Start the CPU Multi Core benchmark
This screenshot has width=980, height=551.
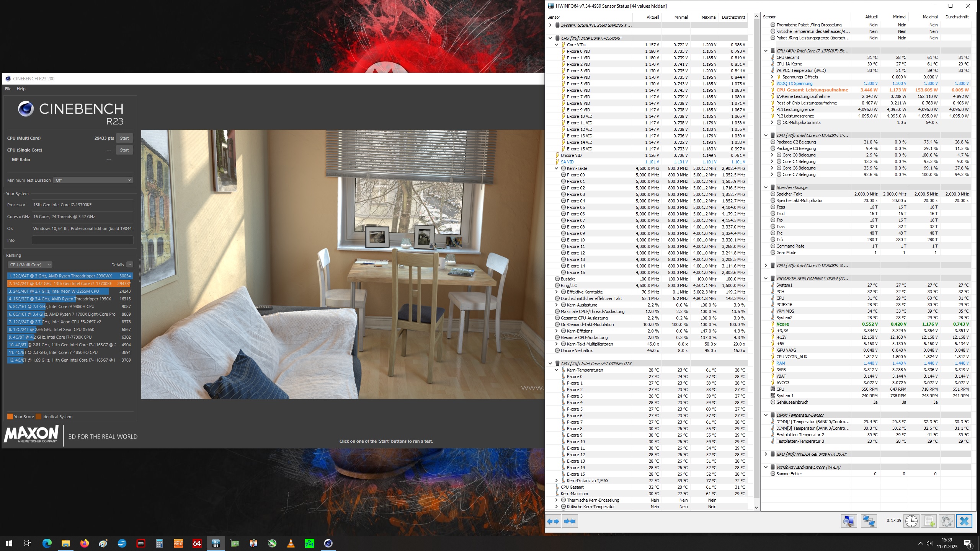tap(124, 138)
